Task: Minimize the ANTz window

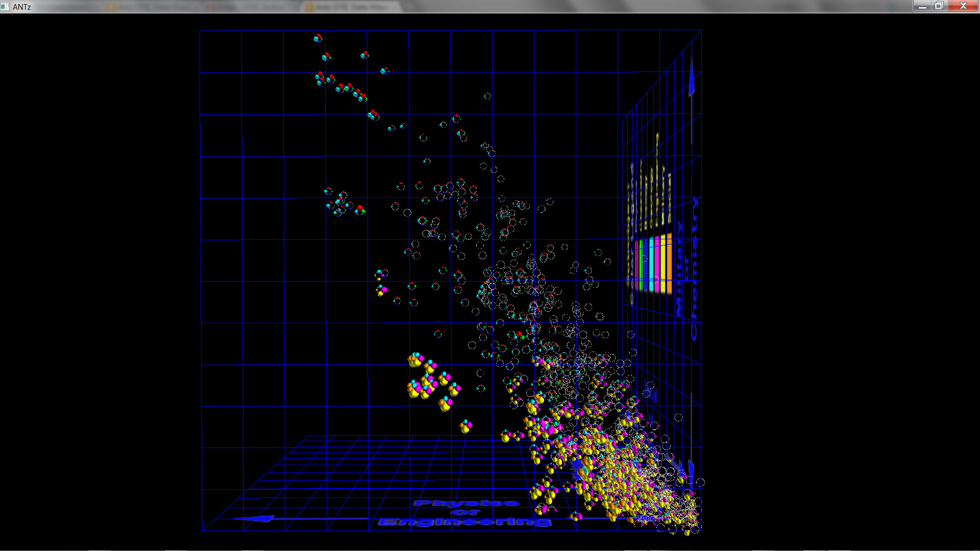Action: click(922, 6)
